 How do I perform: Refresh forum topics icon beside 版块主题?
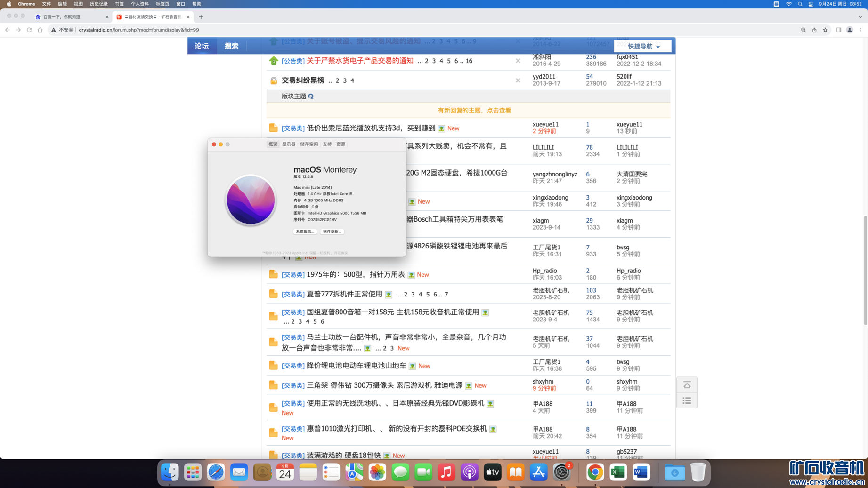coord(311,96)
